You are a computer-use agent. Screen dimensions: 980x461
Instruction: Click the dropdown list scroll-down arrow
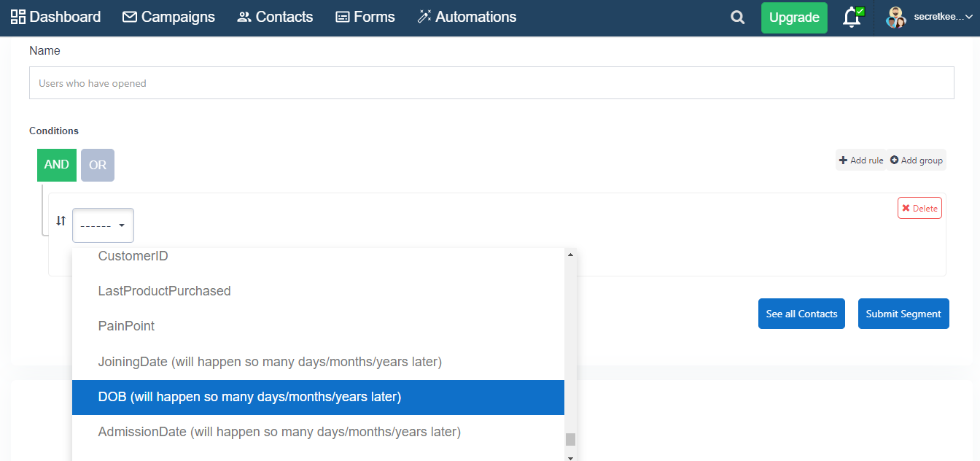coord(570,457)
